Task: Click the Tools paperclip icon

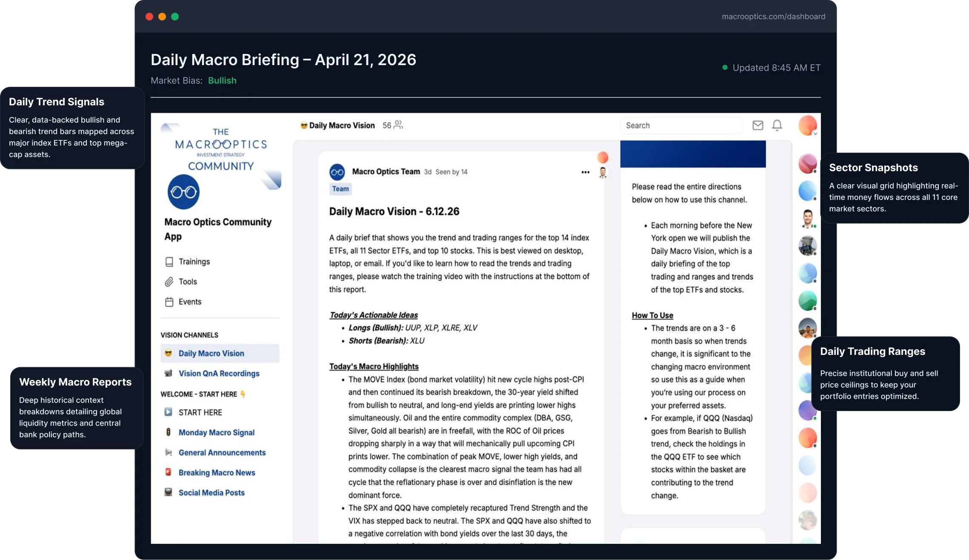Action: [x=169, y=282]
